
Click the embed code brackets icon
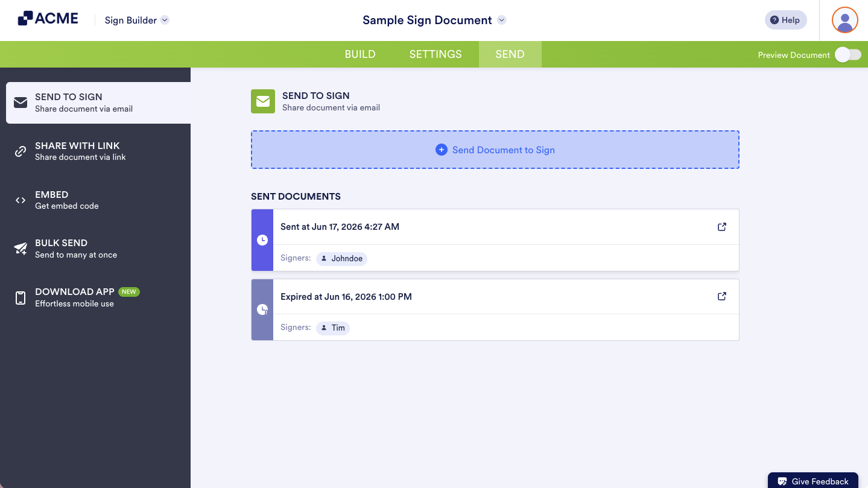click(21, 200)
